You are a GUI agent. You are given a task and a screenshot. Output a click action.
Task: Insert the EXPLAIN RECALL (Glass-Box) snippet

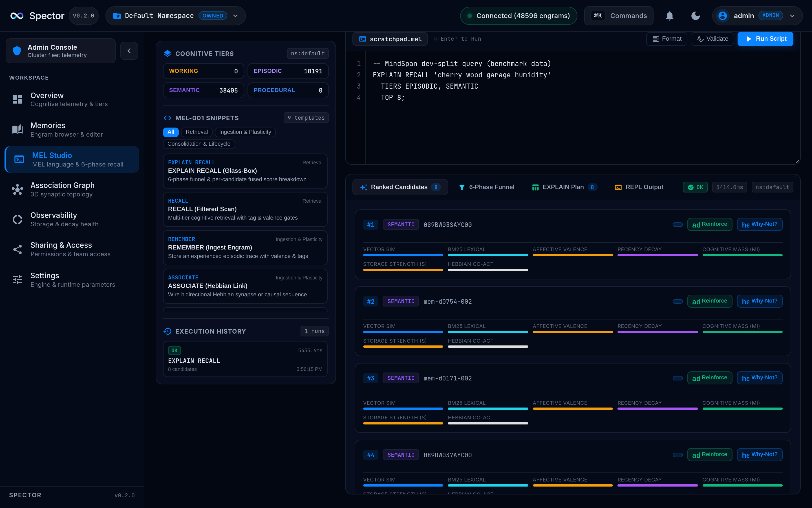click(x=245, y=171)
